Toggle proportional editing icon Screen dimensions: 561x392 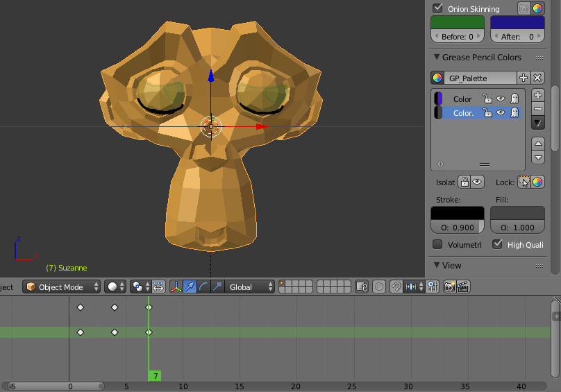(379, 287)
